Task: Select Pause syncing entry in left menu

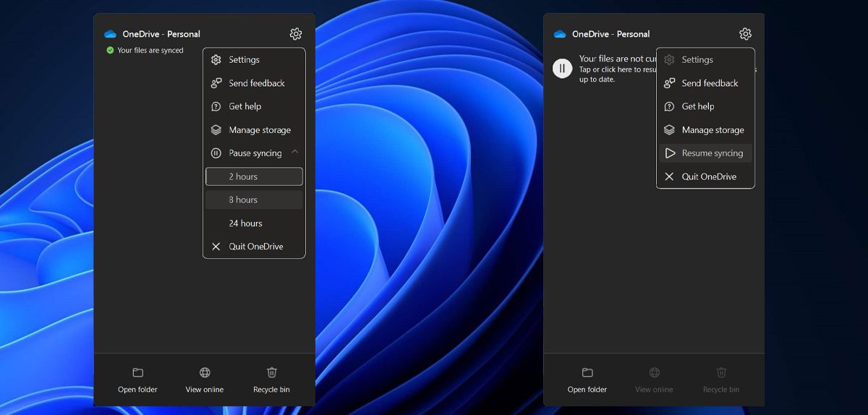Action: pyautogui.click(x=255, y=153)
